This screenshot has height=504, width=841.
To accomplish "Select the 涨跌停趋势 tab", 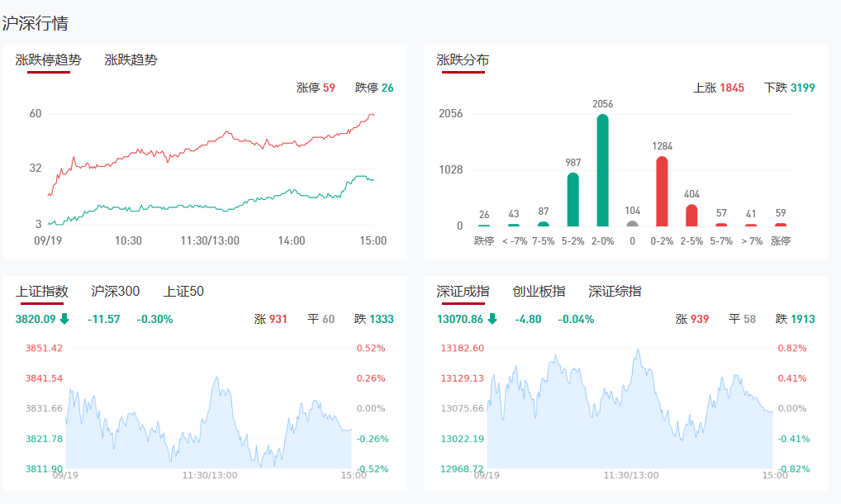I will click(x=49, y=59).
